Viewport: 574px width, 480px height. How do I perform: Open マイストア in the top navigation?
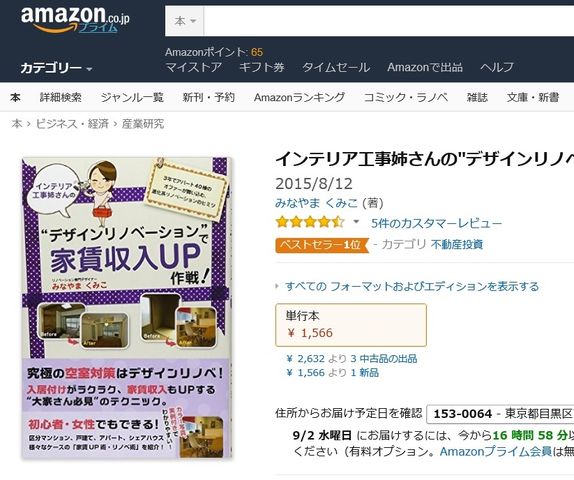coord(193,67)
